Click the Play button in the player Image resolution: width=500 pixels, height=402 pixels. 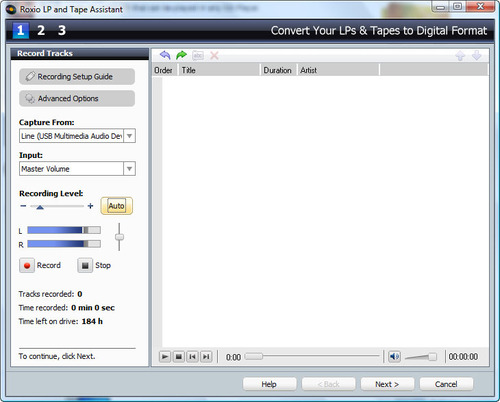click(x=165, y=357)
